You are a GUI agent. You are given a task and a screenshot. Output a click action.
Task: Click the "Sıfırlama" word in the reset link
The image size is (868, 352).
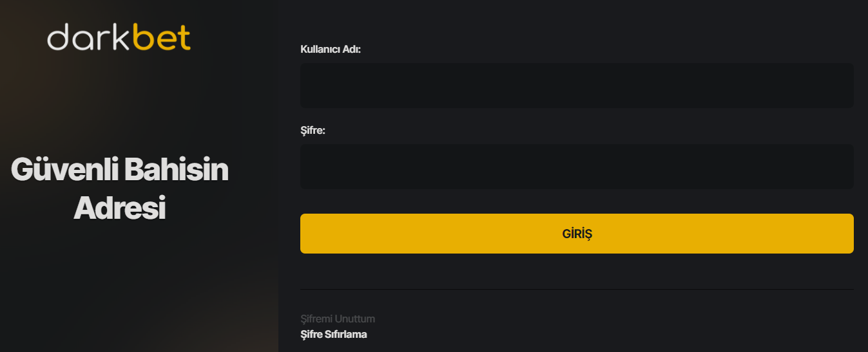347,335
